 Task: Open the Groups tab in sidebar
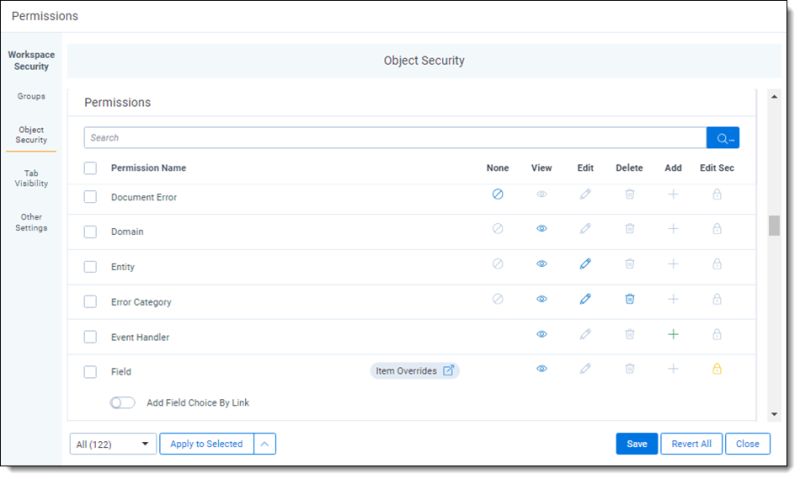[31, 96]
